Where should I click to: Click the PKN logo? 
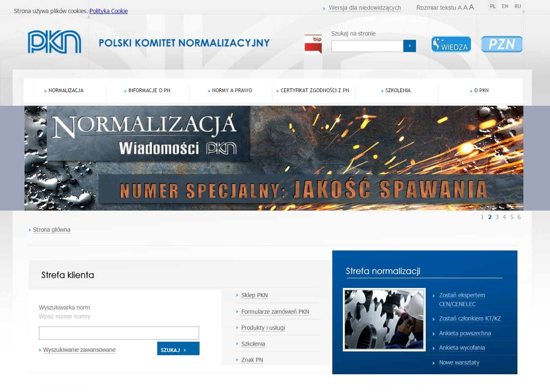click(55, 42)
